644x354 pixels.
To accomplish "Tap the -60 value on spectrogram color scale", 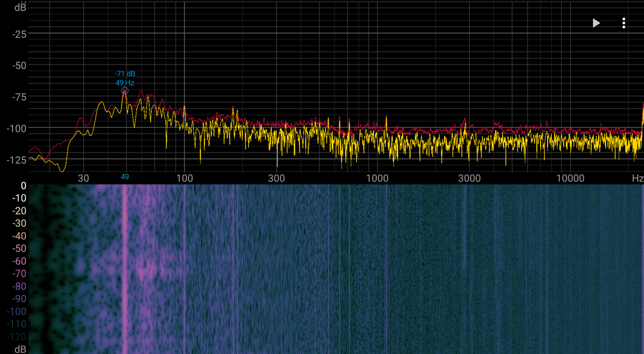I will pos(19,261).
